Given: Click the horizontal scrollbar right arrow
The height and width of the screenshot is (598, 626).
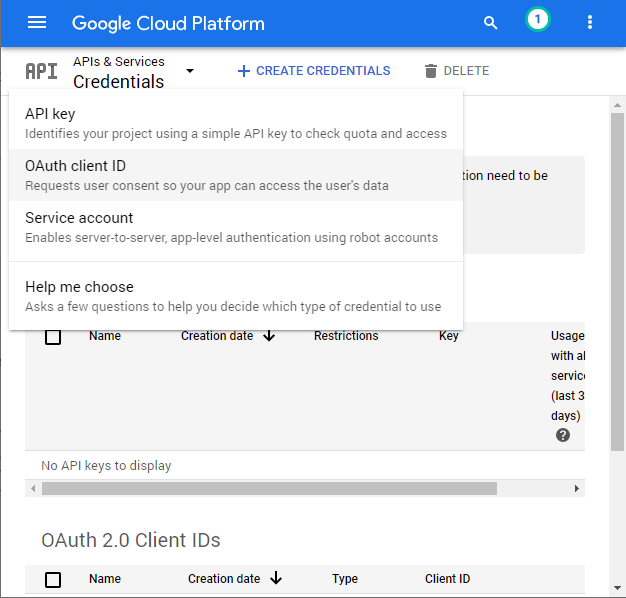Looking at the screenshot, I should (x=576, y=489).
